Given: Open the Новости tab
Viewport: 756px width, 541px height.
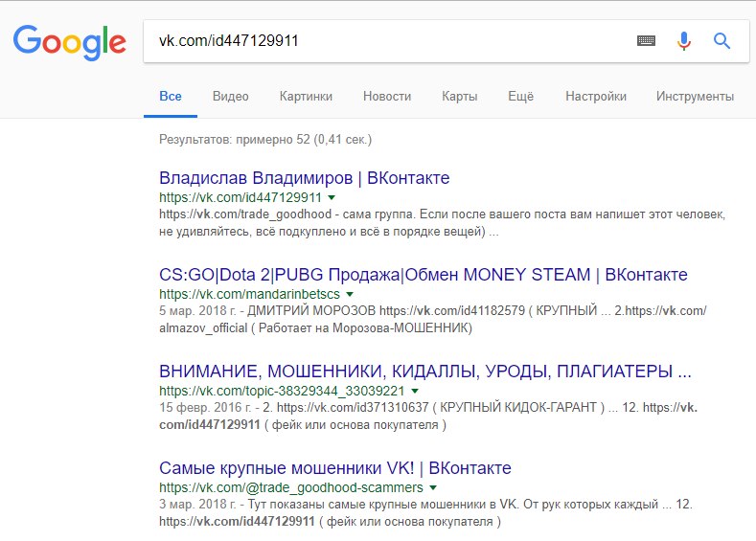Looking at the screenshot, I should click(387, 97).
